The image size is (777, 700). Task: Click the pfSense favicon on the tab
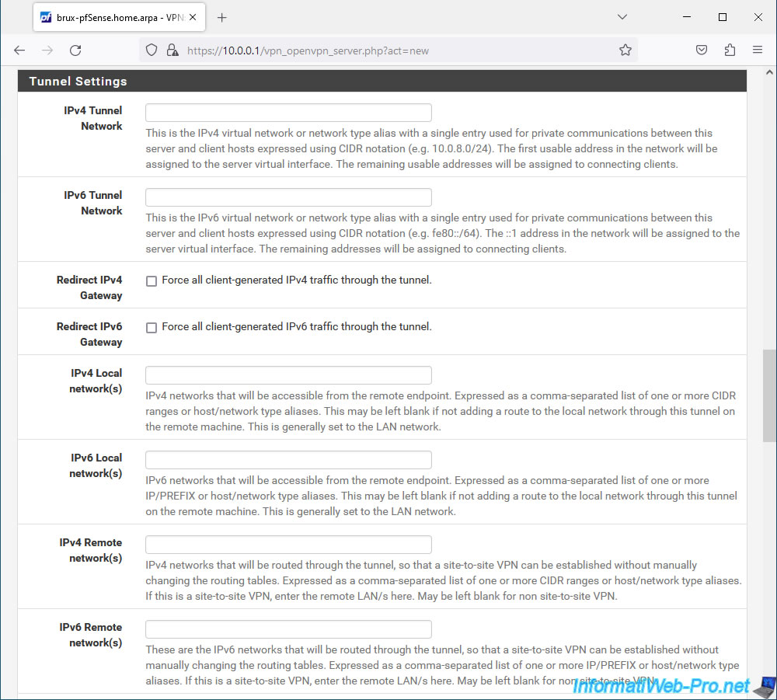tap(46, 17)
